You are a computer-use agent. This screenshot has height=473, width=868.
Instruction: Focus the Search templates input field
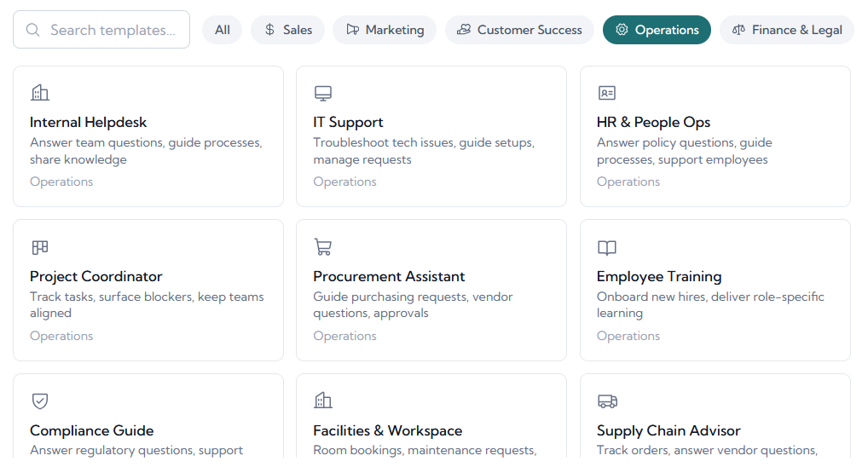click(113, 30)
